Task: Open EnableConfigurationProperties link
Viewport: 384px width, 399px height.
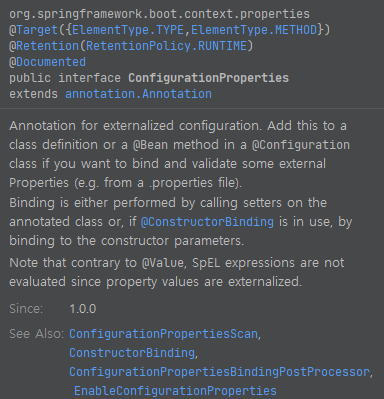Action: point(175,391)
